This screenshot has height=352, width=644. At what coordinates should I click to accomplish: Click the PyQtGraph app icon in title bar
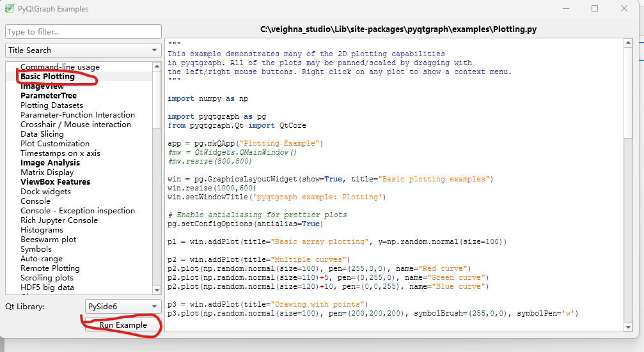[x=10, y=9]
